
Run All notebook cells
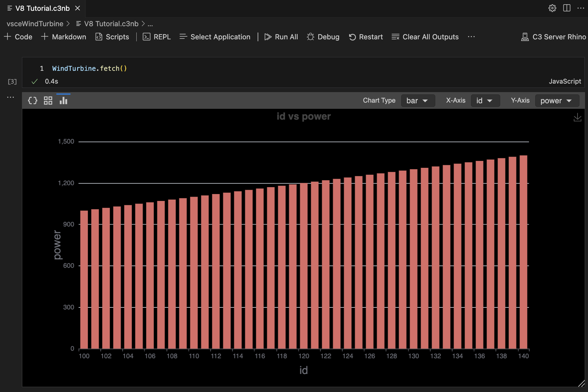281,37
